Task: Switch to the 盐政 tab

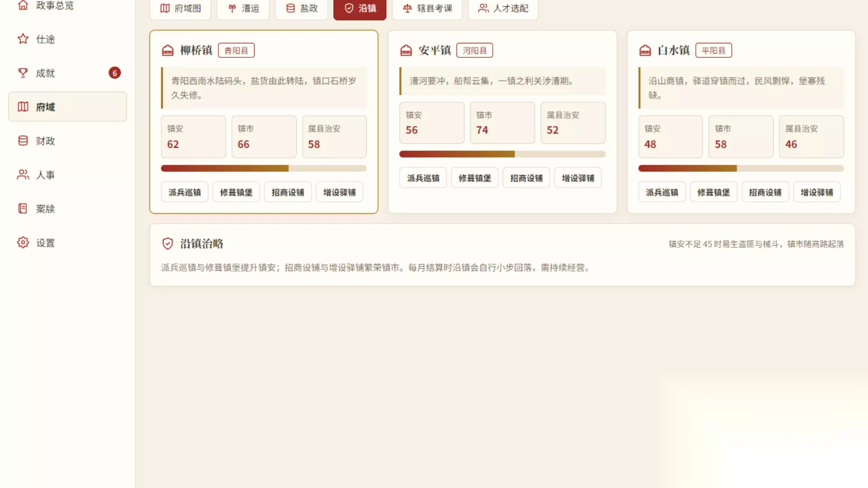Action: pyautogui.click(x=302, y=9)
